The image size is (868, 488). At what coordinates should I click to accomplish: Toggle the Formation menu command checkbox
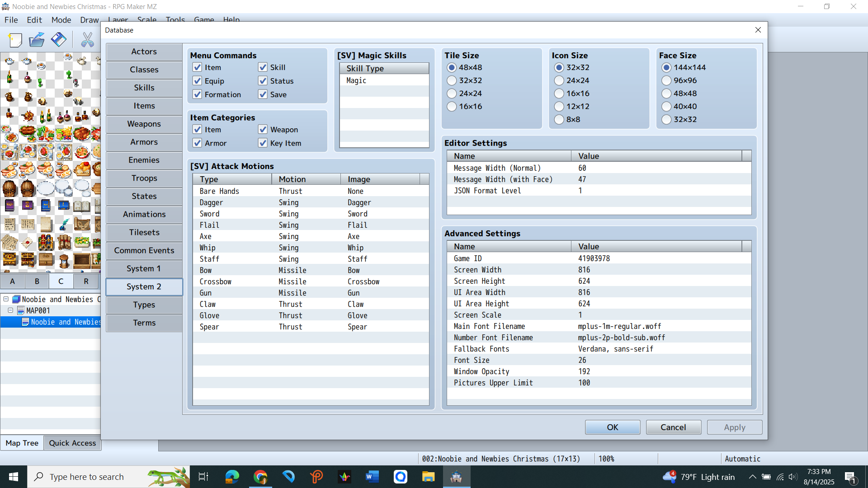197,94
